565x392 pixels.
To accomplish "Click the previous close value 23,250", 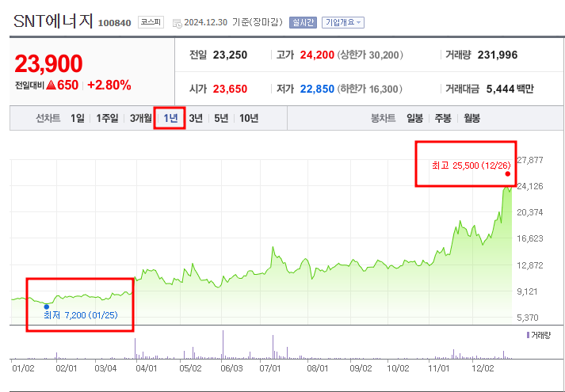I will point(230,55).
